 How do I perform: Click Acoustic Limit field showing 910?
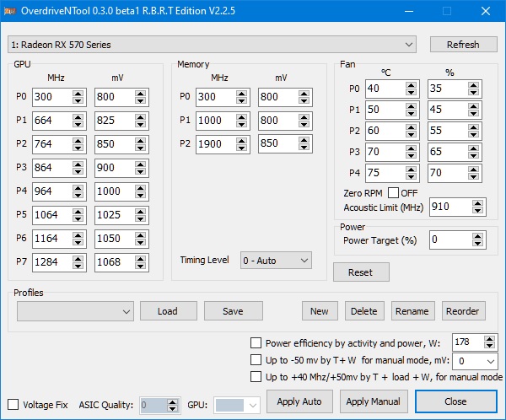click(x=450, y=207)
